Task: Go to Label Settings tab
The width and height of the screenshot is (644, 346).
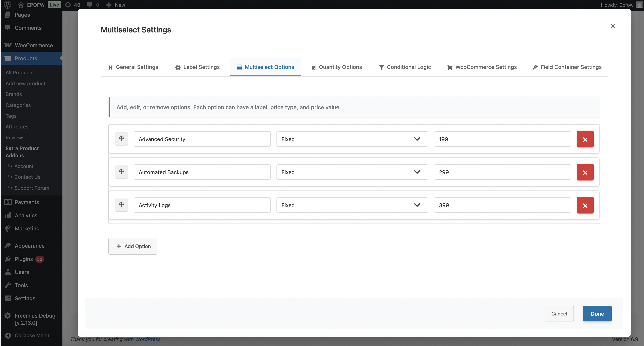Action: click(x=197, y=67)
